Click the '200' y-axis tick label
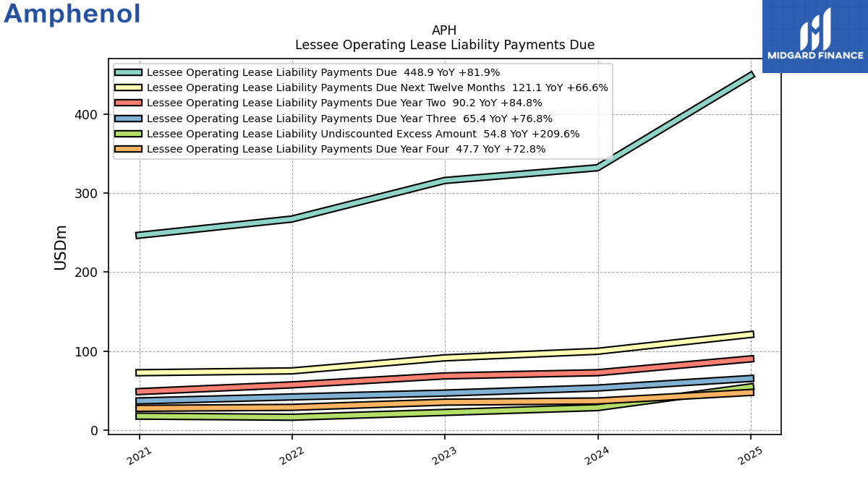The width and height of the screenshot is (868, 488). pos(88,273)
